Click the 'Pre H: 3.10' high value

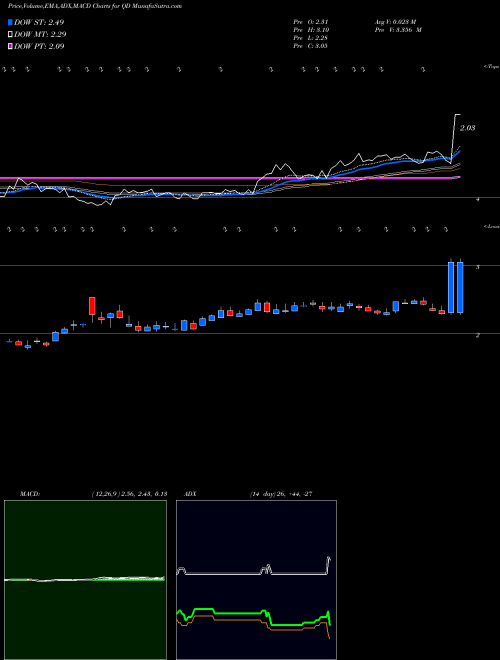point(311,30)
